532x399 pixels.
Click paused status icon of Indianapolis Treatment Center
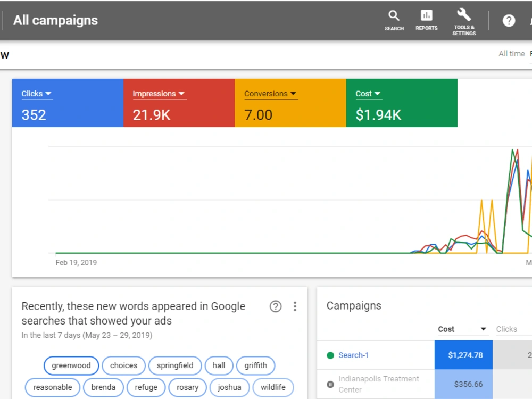pyautogui.click(x=330, y=384)
